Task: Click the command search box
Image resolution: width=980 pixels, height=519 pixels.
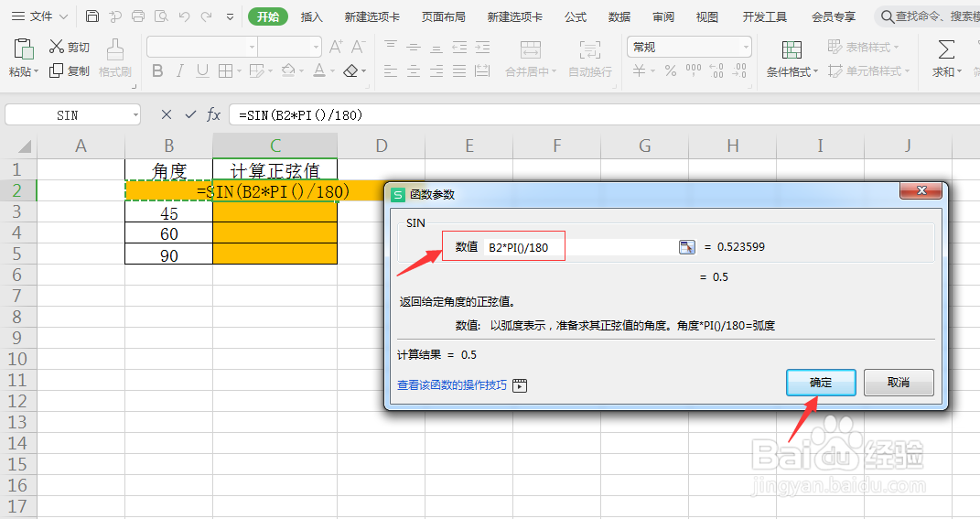Action: click(928, 16)
